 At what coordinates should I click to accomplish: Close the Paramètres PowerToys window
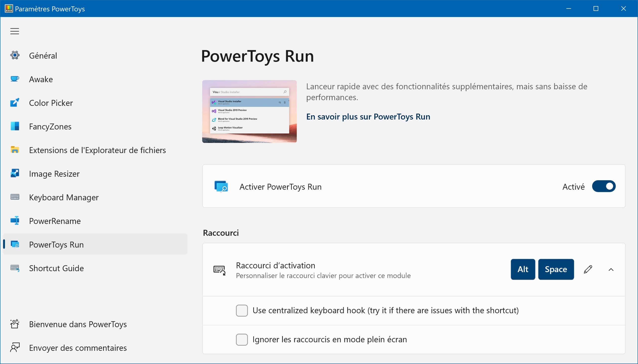click(x=623, y=8)
